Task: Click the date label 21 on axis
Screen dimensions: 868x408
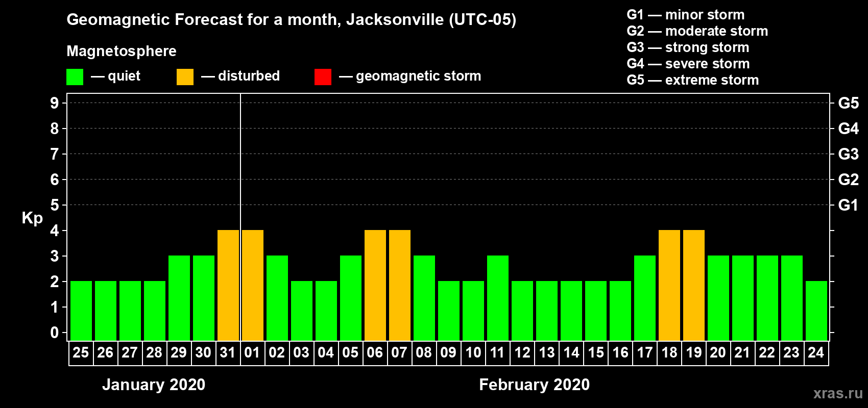Action: (742, 352)
